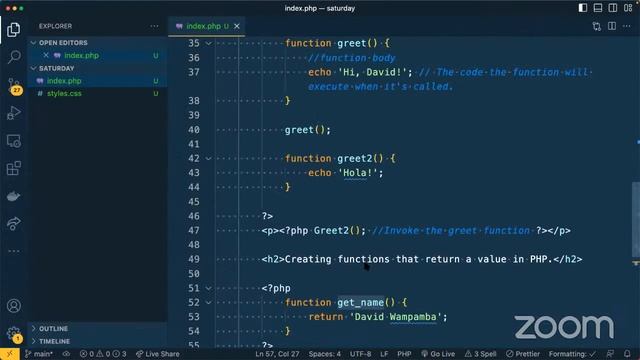The height and width of the screenshot is (360, 640).
Task: Open remote window button in status bar
Action: (9, 354)
